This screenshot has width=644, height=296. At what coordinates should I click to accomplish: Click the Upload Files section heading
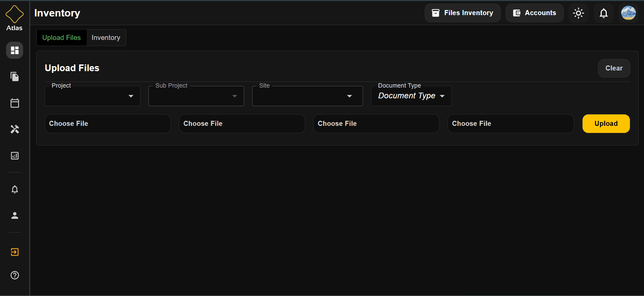(72, 68)
